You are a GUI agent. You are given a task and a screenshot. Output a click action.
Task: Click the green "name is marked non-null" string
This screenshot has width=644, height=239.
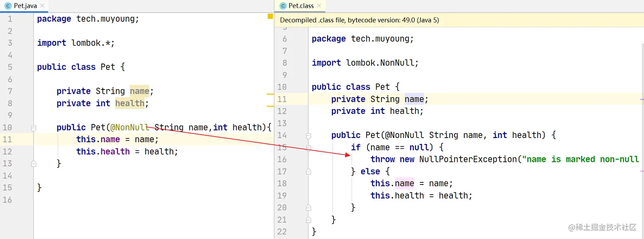[x=581, y=159]
